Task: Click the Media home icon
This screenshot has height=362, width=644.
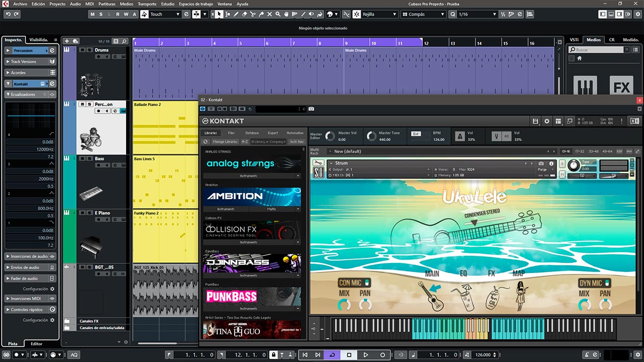Action: [x=580, y=58]
